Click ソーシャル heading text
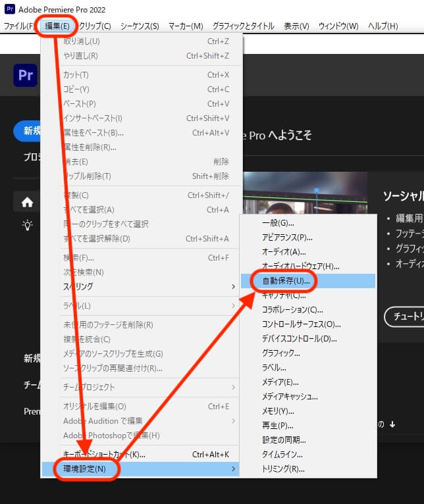 [403, 196]
